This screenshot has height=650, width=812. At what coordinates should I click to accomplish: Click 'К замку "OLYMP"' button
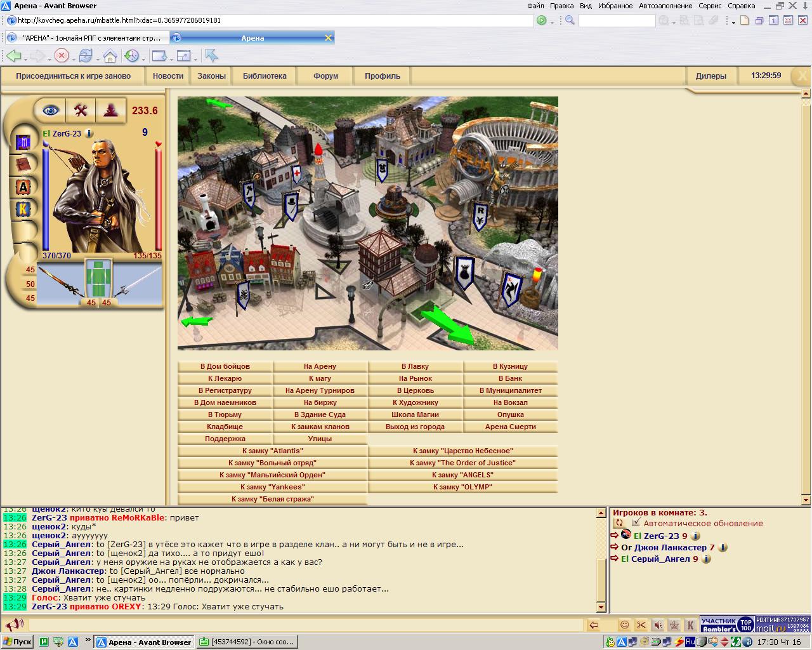click(463, 487)
